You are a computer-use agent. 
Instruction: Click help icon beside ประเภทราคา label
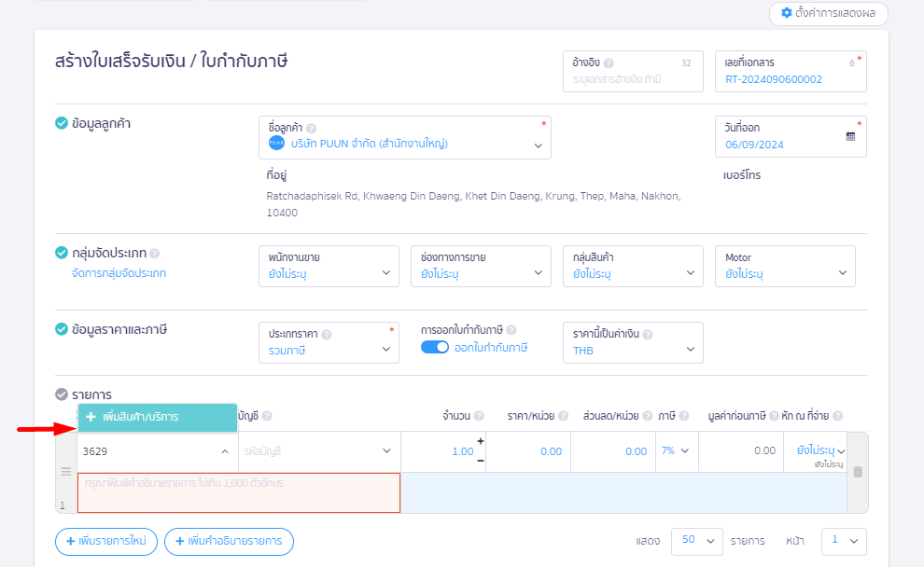coord(327,334)
